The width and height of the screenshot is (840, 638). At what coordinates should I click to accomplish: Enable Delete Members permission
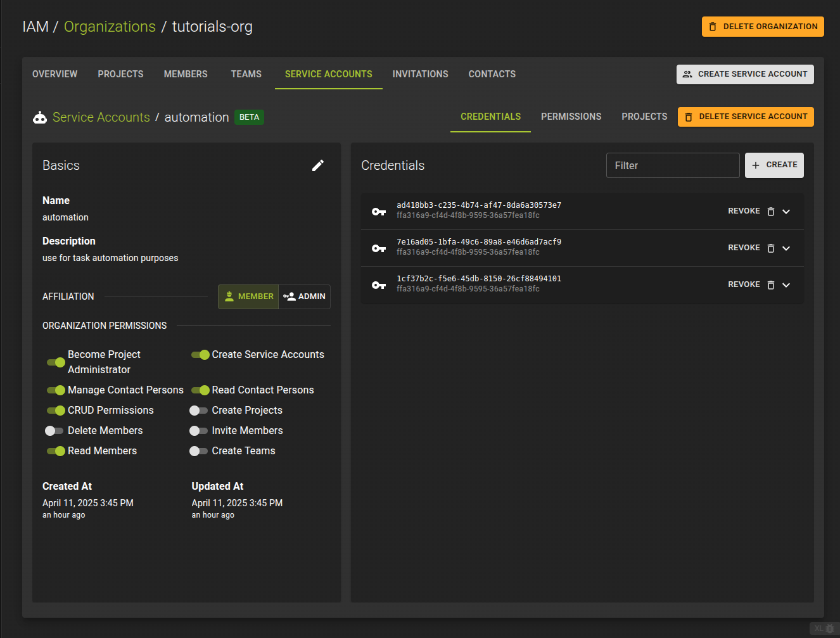coord(54,431)
